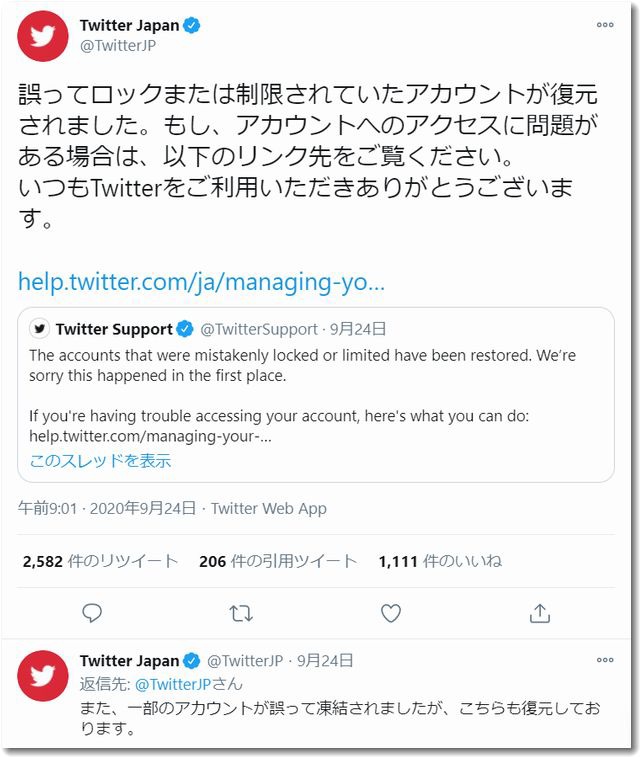Click the 午前9:01 · 2020年9月24日 timestamp

coord(107,508)
